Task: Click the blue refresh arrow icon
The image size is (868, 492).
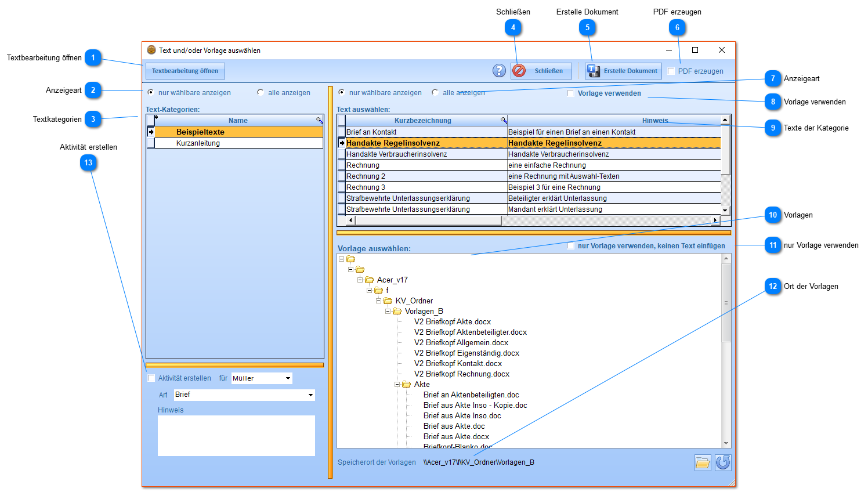Action: point(723,462)
